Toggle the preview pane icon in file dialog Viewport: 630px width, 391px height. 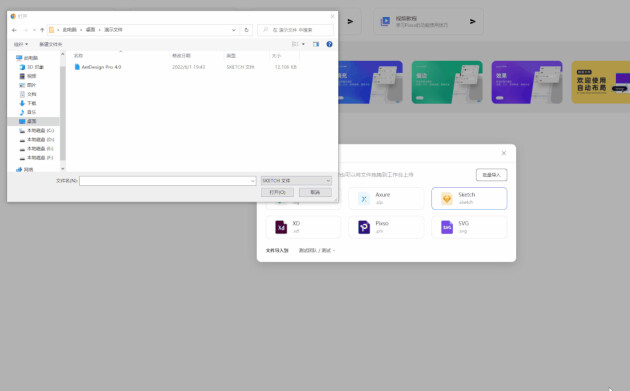[316, 44]
